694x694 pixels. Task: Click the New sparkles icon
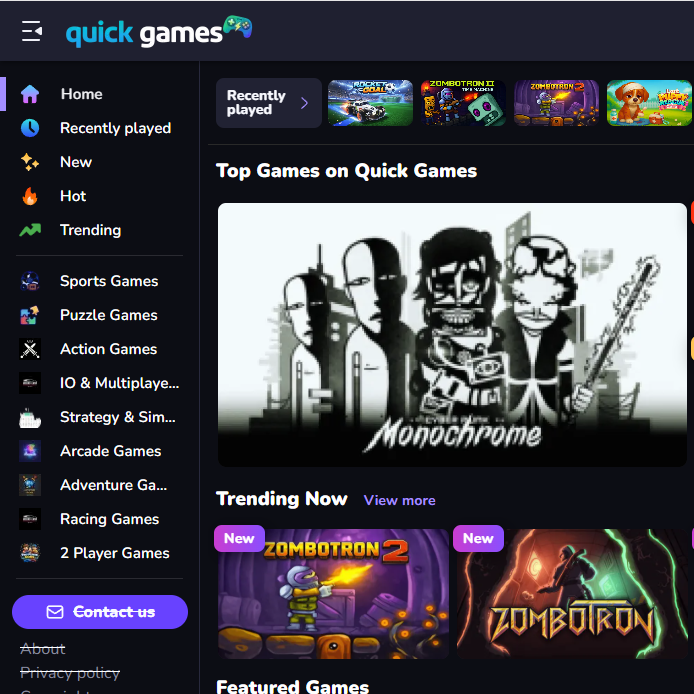pyautogui.click(x=30, y=162)
